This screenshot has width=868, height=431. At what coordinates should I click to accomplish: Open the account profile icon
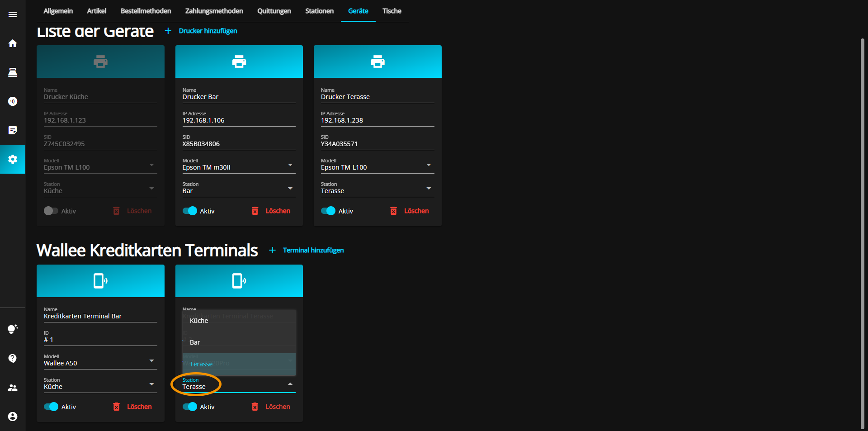[x=13, y=417]
